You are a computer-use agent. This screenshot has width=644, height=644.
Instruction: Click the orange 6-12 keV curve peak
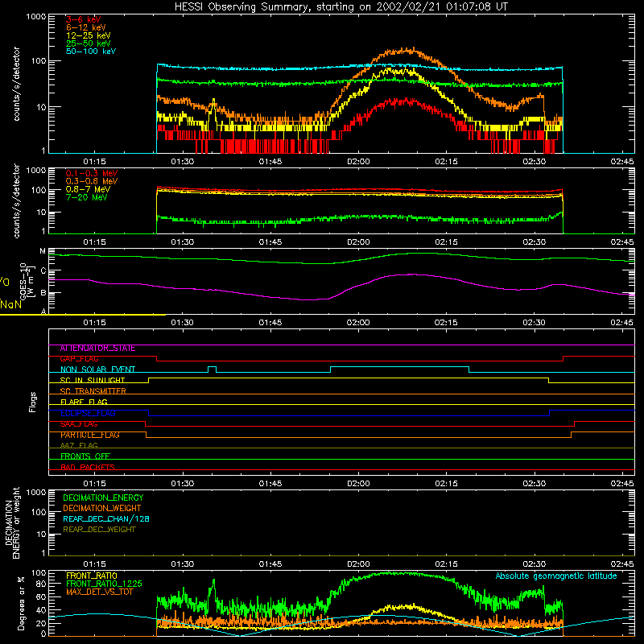tap(413, 49)
